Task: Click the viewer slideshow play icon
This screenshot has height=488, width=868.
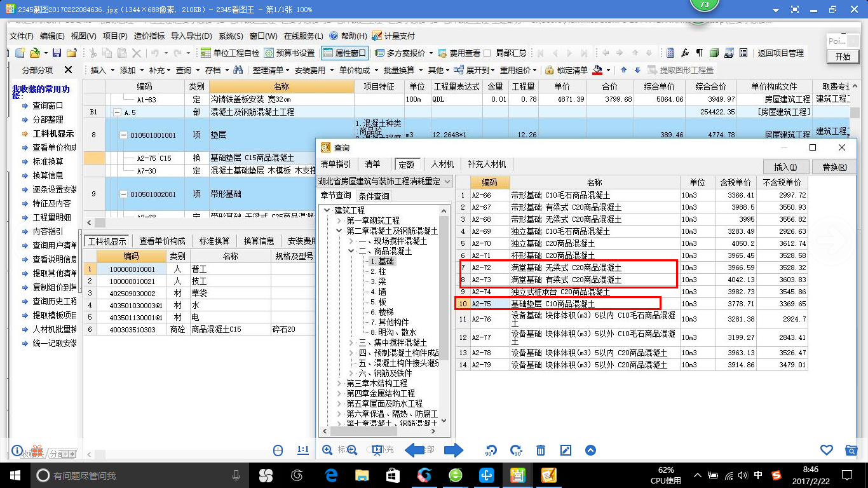Action: click(x=376, y=450)
